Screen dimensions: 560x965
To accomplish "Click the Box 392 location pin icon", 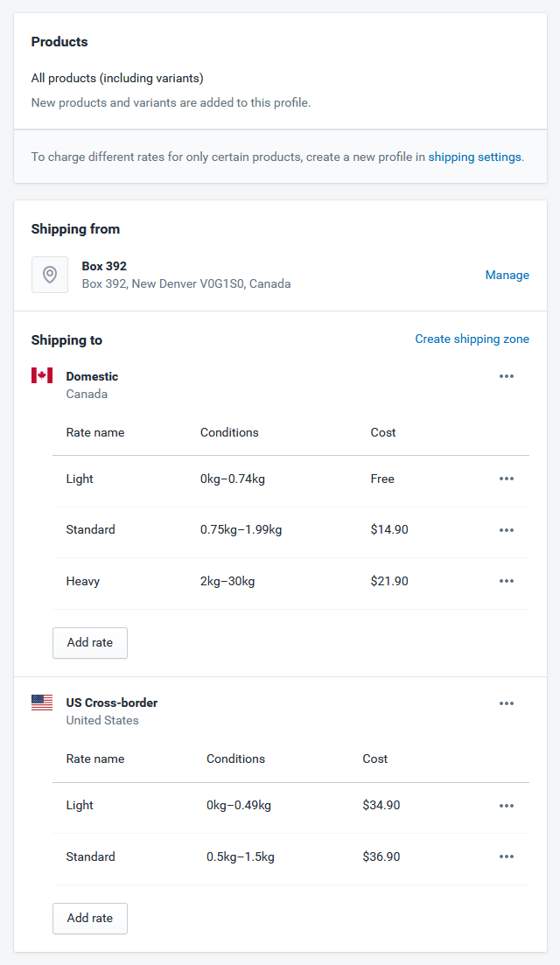I will point(50,275).
